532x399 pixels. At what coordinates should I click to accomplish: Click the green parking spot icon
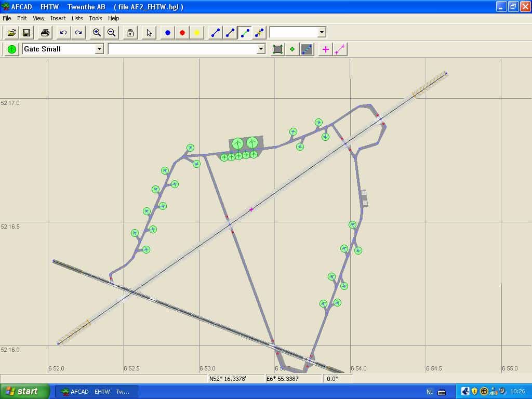[11, 49]
